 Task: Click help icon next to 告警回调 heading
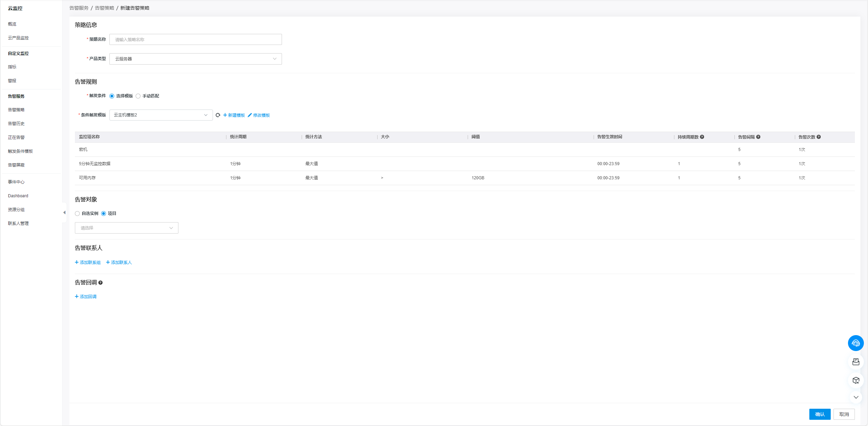point(100,283)
